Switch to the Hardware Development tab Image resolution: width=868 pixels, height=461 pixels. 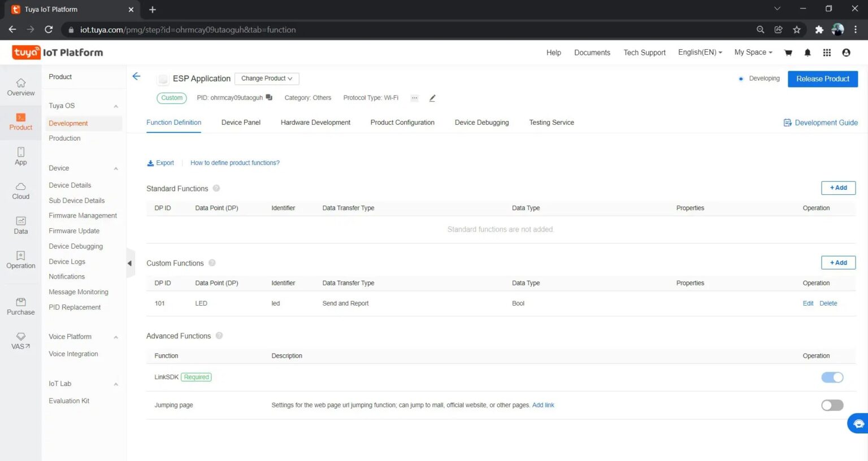click(x=315, y=122)
